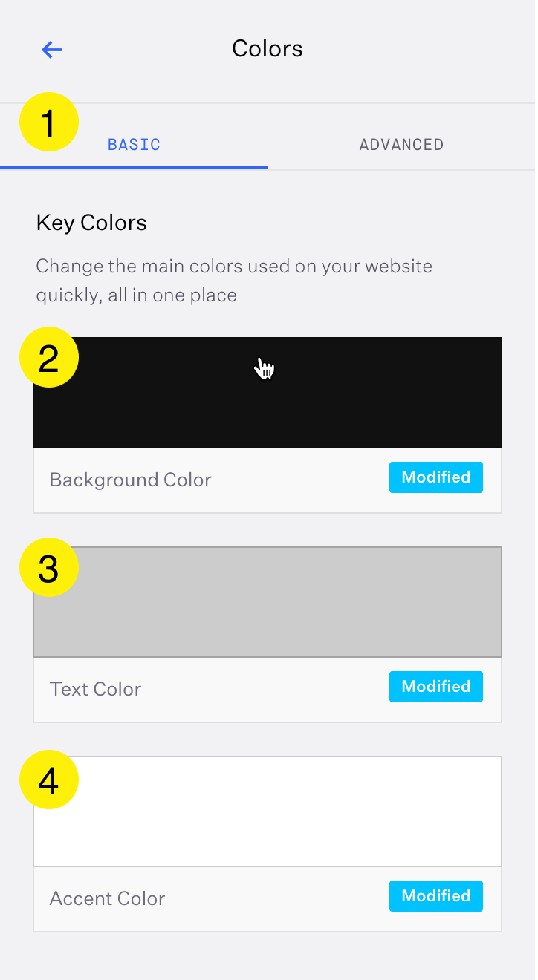538x980 pixels.
Task: Click yellow step marker number 2
Action: tap(48, 358)
